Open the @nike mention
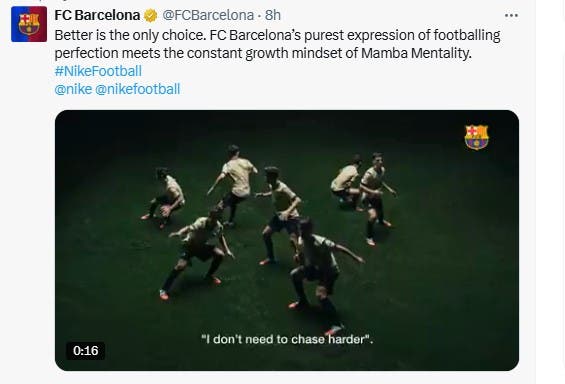 point(73,89)
